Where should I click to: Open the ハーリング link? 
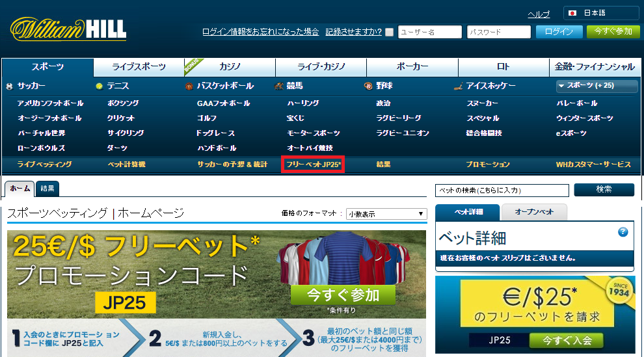302,103
